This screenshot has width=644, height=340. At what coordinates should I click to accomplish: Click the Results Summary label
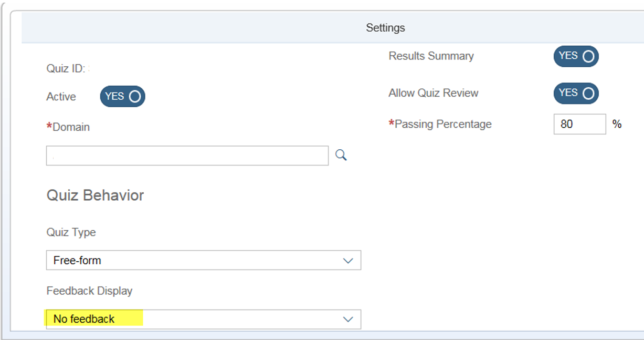(431, 56)
